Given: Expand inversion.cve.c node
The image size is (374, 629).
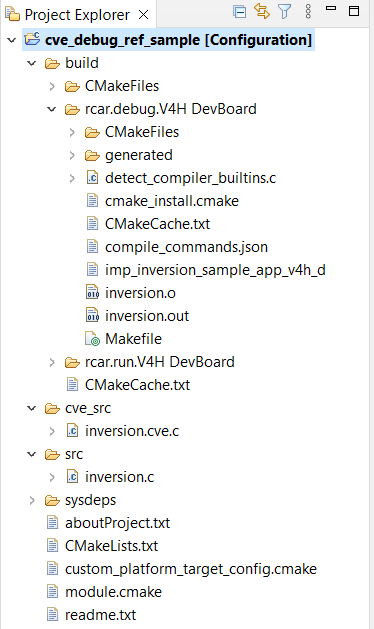Looking at the screenshot, I should pyautogui.click(x=52, y=431).
